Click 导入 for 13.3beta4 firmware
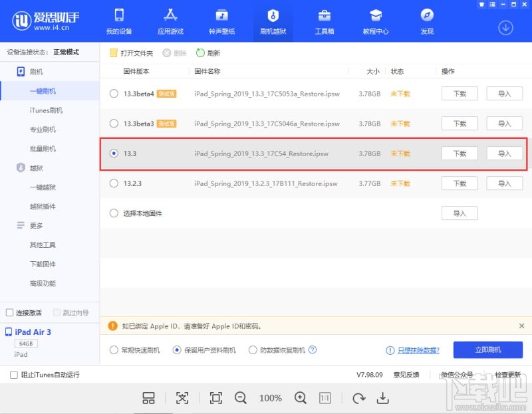This screenshot has width=532, height=414. click(x=505, y=94)
